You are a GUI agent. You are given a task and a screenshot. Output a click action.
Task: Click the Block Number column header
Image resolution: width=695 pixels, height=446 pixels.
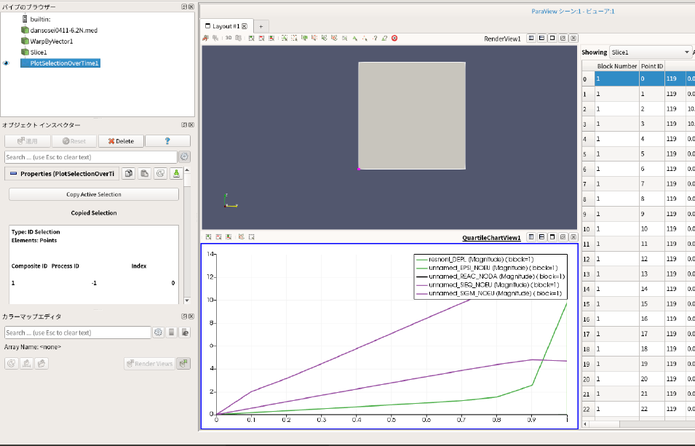(617, 66)
